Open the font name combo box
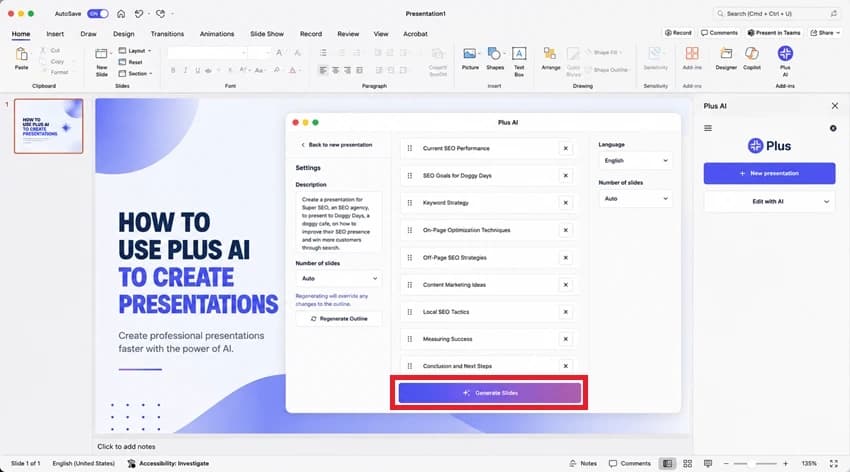This screenshot has width=850, height=472. pyautogui.click(x=207, y=53)
